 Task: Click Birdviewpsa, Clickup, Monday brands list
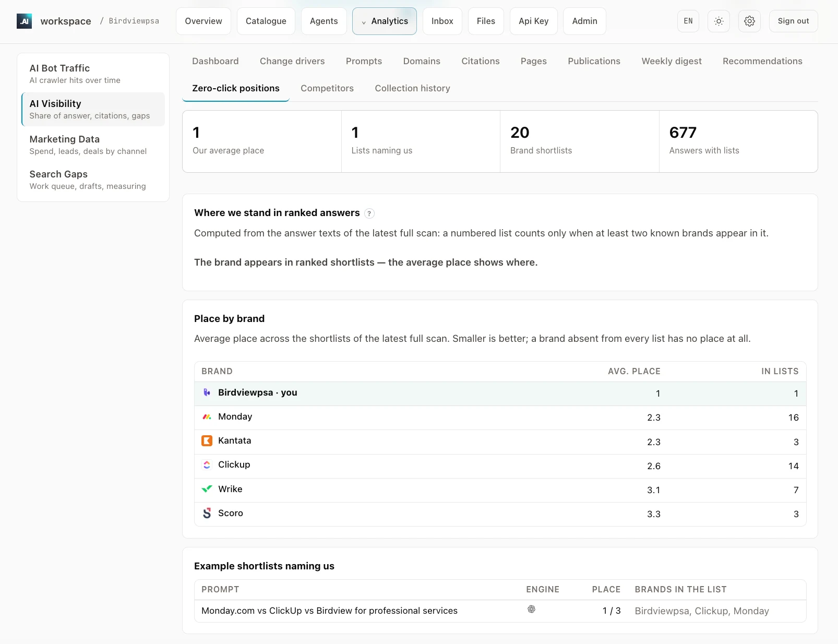point(702,611)
